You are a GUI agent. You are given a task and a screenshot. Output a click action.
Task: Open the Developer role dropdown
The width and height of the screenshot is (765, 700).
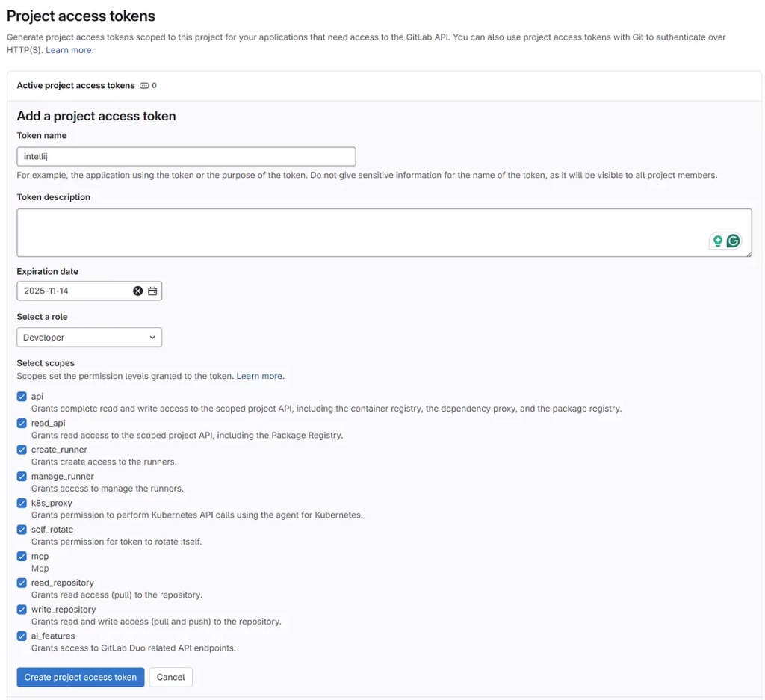[89, 338]
